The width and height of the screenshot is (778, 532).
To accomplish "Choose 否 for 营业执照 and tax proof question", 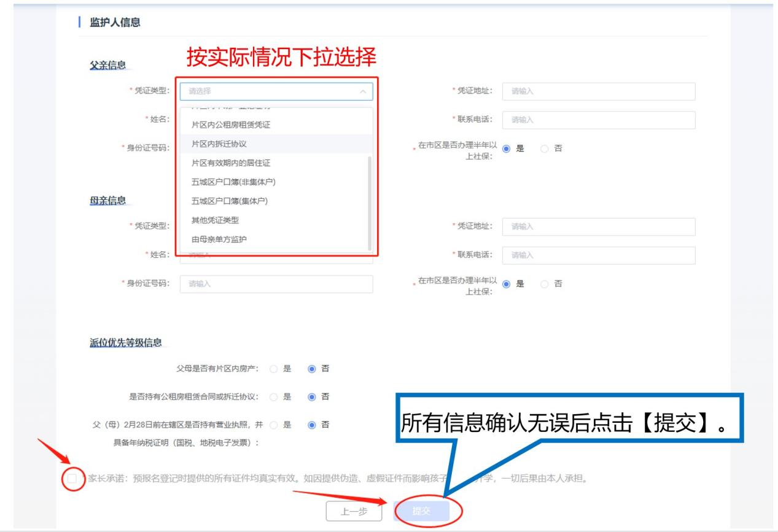I will click(312, 425).
